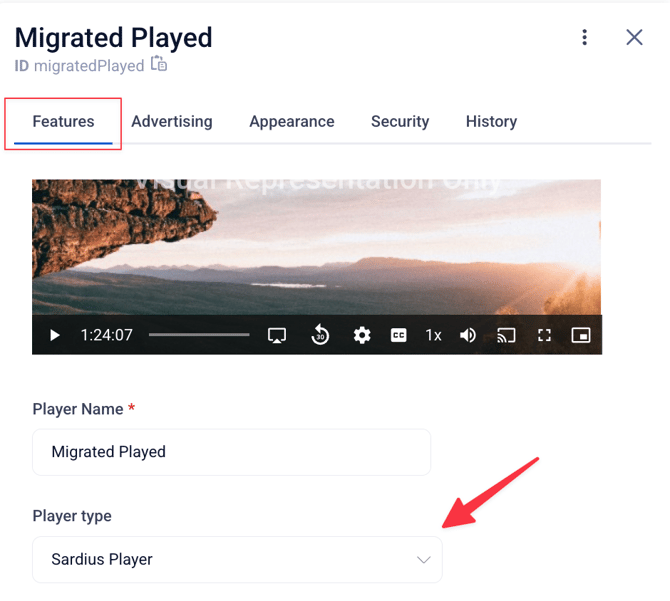
Task: Open the player settings gear icon
Action: pos(362,336)
